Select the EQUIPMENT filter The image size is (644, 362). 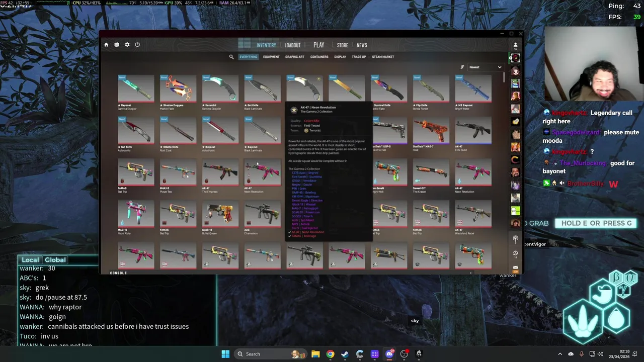271,57
